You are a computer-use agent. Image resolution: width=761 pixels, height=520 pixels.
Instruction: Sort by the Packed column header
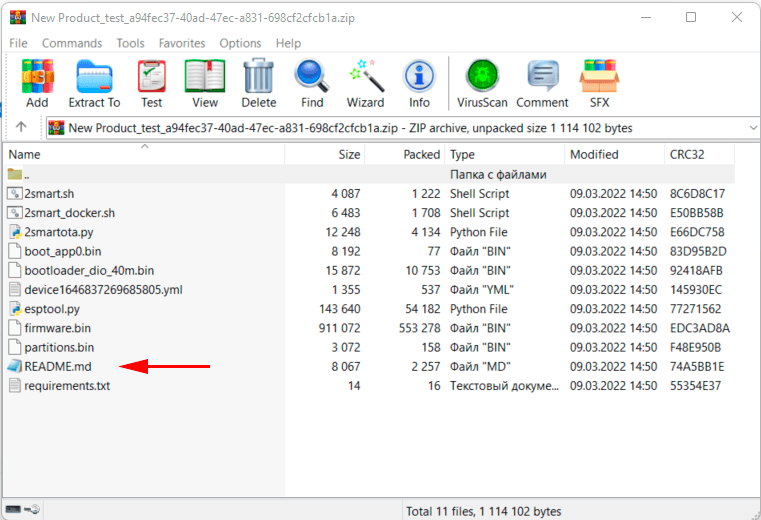[x=405, y=154]
